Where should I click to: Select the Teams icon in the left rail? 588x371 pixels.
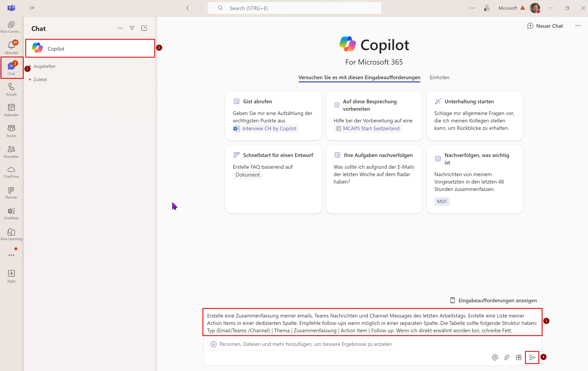point(11,131)
